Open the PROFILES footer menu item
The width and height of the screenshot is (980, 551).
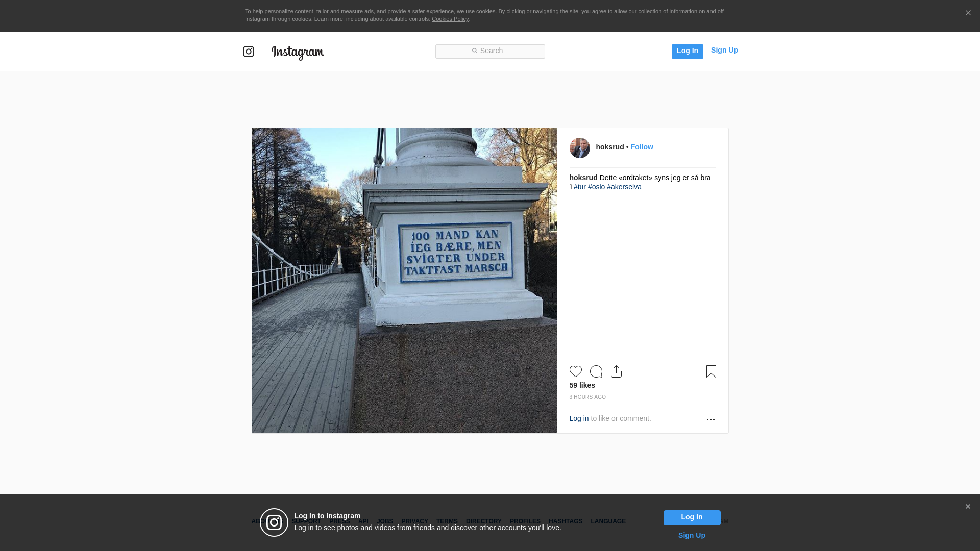click(525, 521)
